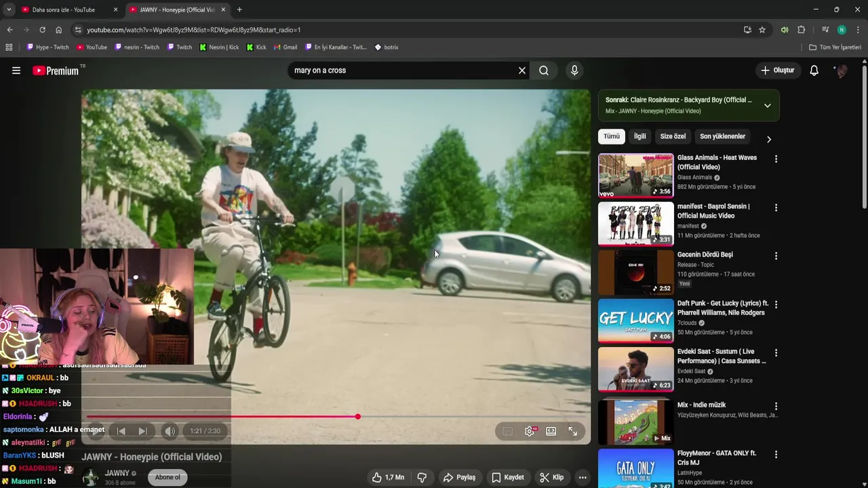Open options for manifest - Başrol Sensin
The height and width of the screenshot is (488, 868).
pyautogui.click(x=776, y=207)
